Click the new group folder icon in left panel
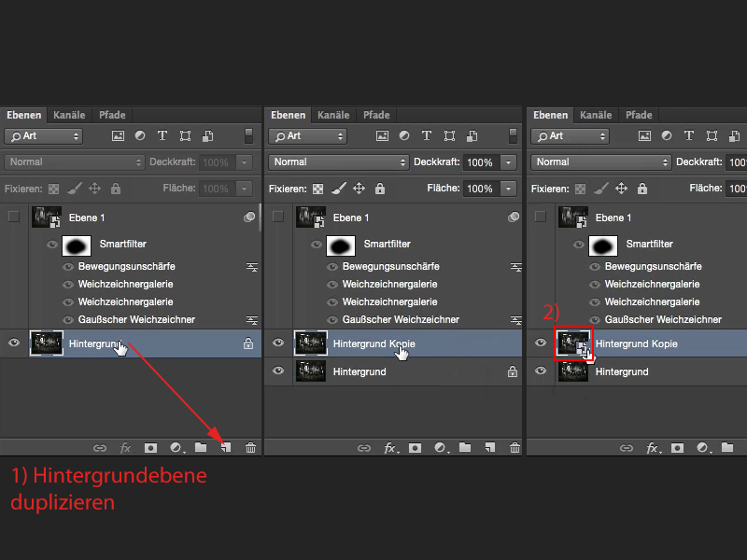747x560 pixels. 201,447
